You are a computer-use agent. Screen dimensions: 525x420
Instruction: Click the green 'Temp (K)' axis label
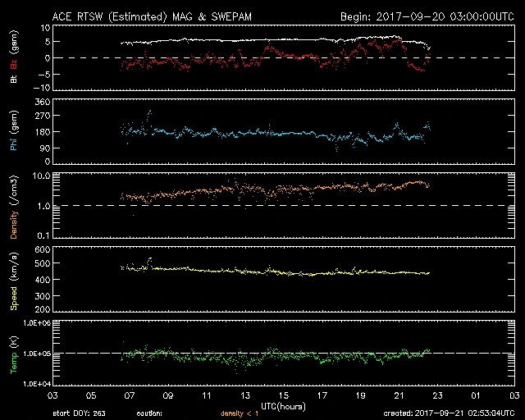click(x=14, y=355)
